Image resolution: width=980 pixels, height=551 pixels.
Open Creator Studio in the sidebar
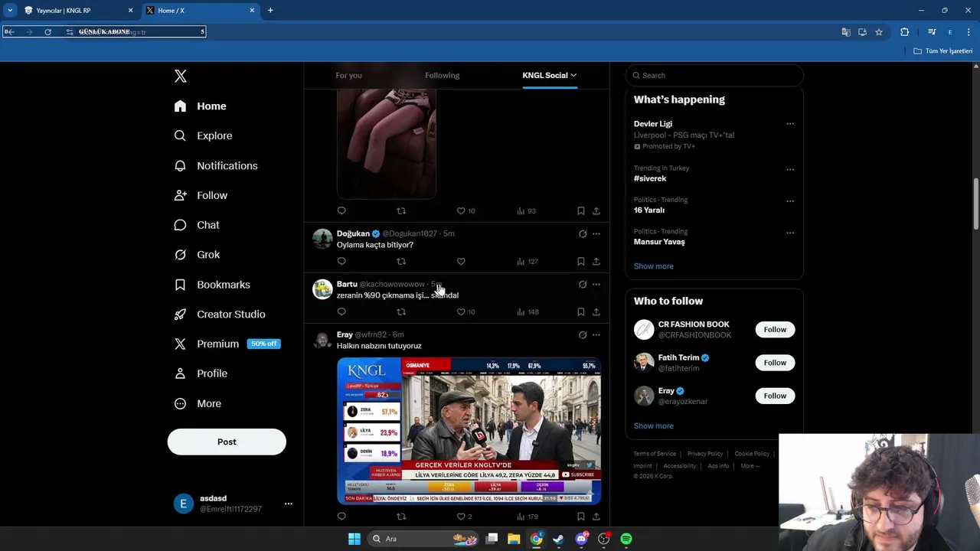[220, 315]
